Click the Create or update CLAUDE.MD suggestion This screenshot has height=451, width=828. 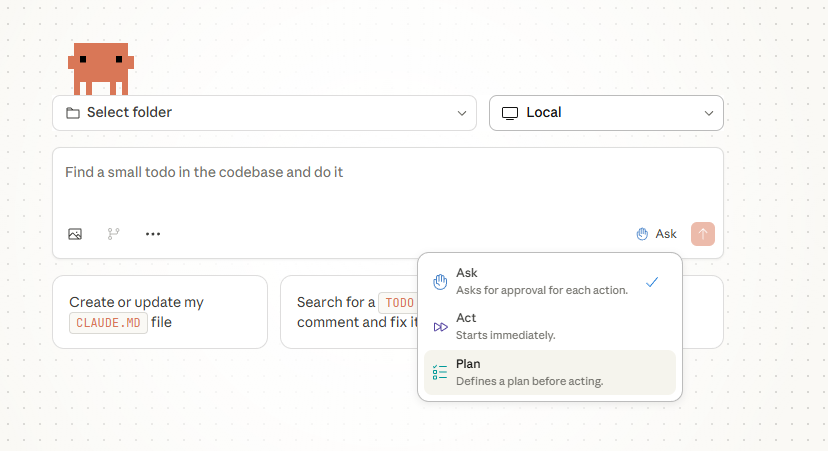160,312
